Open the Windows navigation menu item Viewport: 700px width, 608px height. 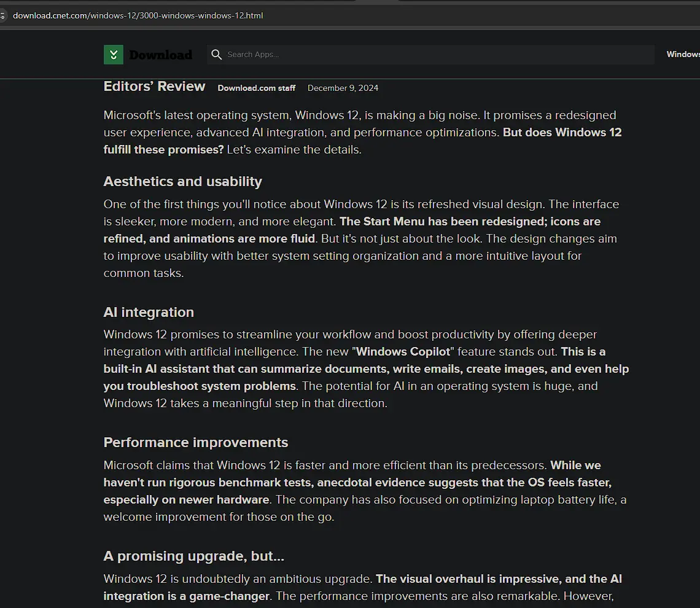point(683,54)
